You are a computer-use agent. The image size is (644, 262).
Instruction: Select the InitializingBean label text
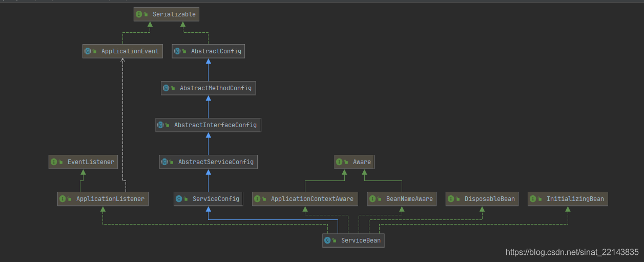575,199
